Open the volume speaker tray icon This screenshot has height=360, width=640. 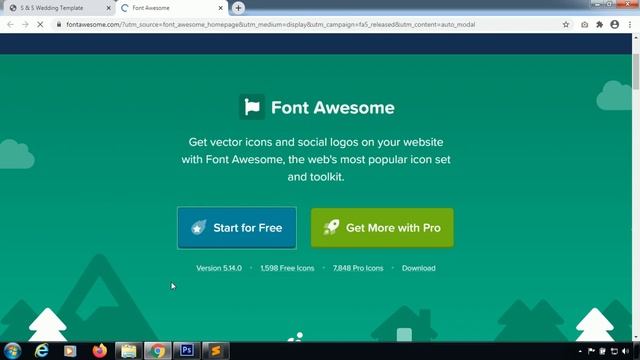point(625,351)
